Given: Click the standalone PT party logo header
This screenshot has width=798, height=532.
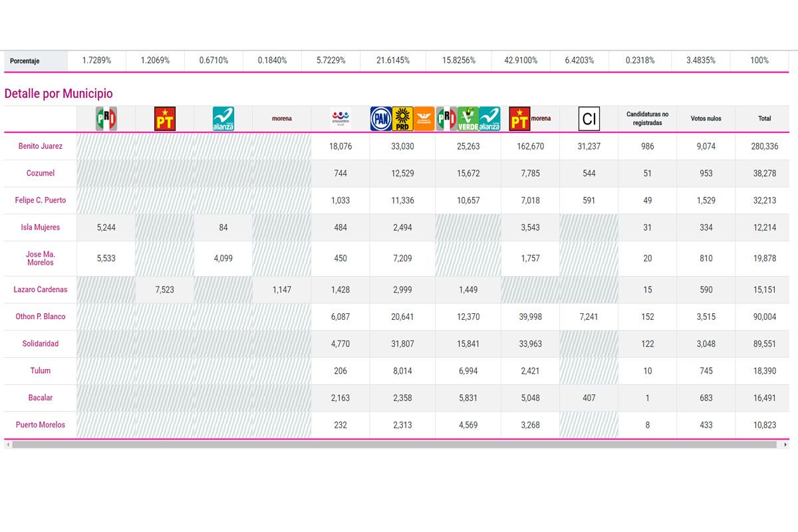Looking at the screenshot, I should pos(164,118).
